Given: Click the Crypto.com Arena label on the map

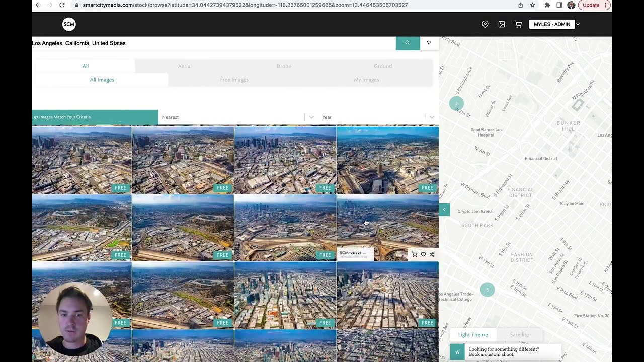Looking at the screenshot, I should pyautogui.click(x=474, y=212).
